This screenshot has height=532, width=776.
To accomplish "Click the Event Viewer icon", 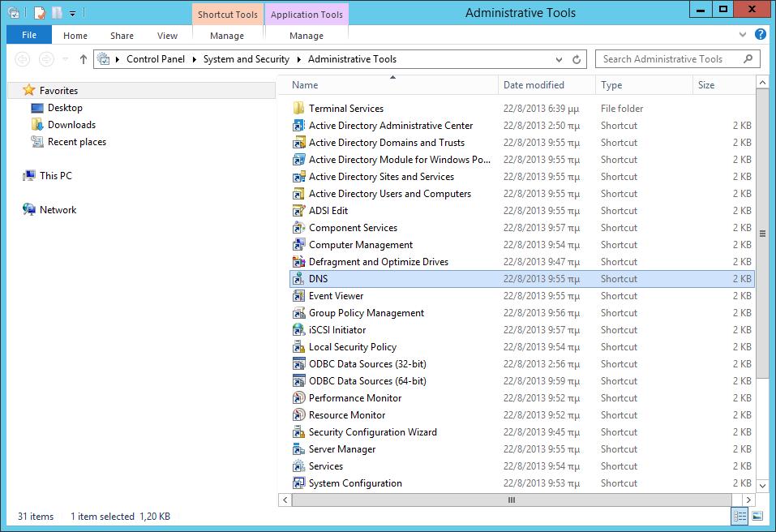I will pyautogui.click(x=298, y=296).
